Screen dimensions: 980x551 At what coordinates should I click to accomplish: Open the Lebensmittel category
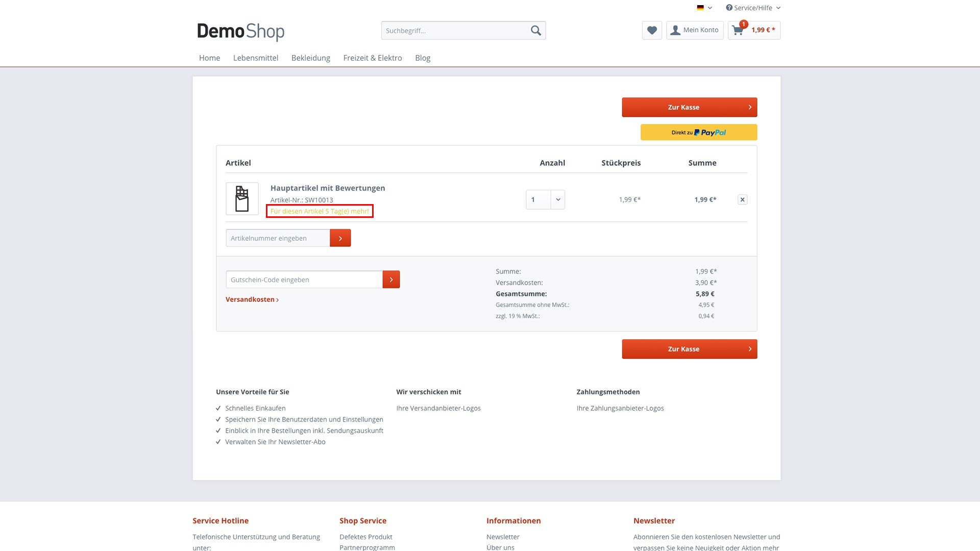[x=255, y=58]
